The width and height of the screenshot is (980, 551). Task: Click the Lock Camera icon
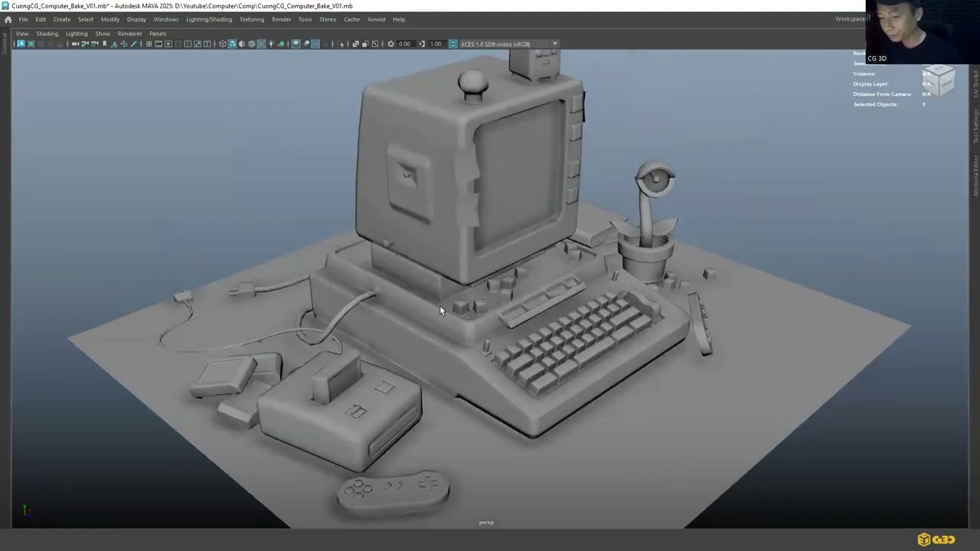(x=85, y=44)
